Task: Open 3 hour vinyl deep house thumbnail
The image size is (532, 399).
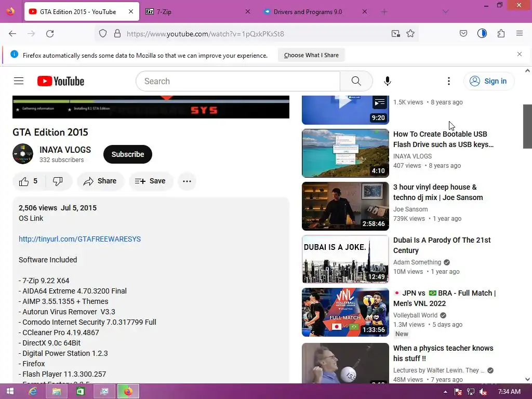Action: click(x=345, y=206)
